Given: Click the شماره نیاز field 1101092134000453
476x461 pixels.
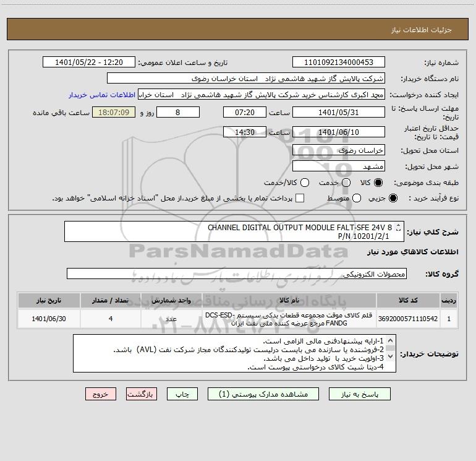Looking at the screenshot, I should (x=339, y=62).
